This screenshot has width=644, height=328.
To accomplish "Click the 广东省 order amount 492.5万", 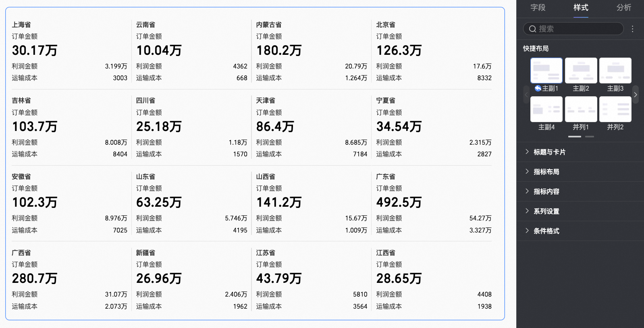I will [x=399, y=202].
